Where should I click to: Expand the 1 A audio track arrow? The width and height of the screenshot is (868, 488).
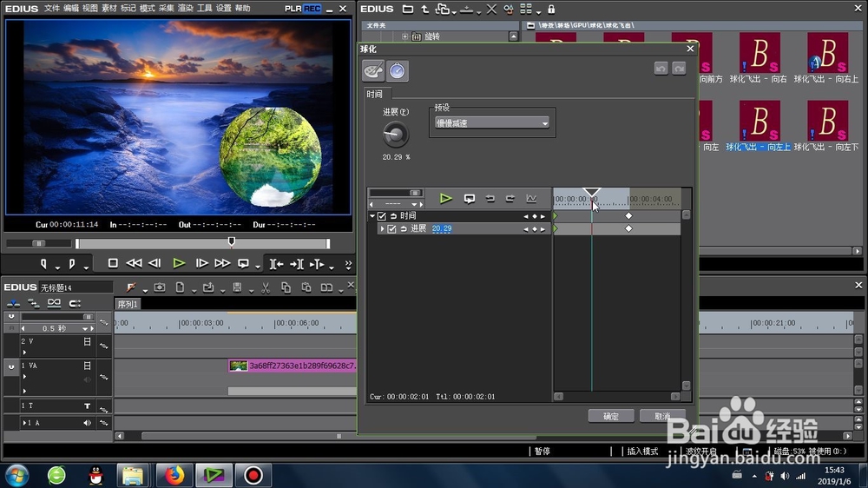[x=25, y=423]
